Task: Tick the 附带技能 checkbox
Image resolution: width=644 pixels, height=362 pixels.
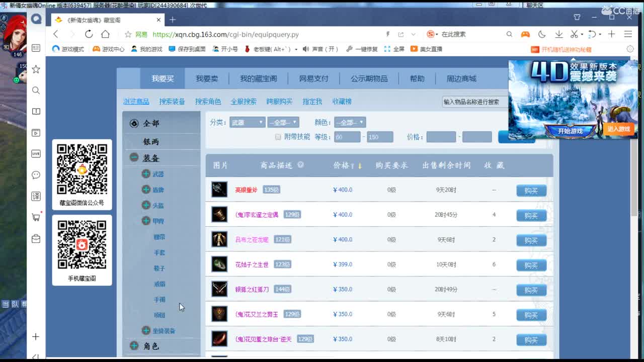Action: pos(278,137)
